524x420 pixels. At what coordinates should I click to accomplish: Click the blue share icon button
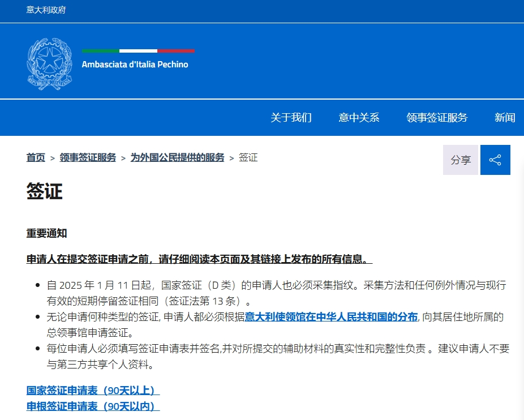(495, 160)
